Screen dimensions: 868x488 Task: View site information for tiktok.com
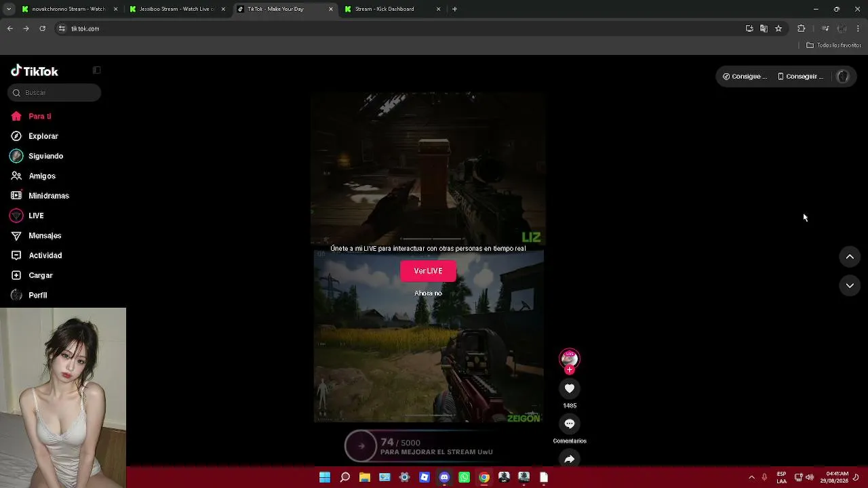tap(62, 28)
